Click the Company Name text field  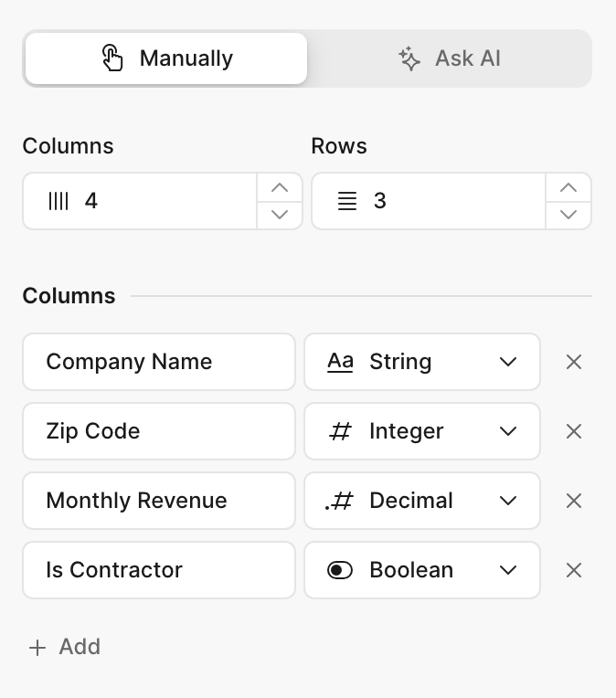point(159,362)
